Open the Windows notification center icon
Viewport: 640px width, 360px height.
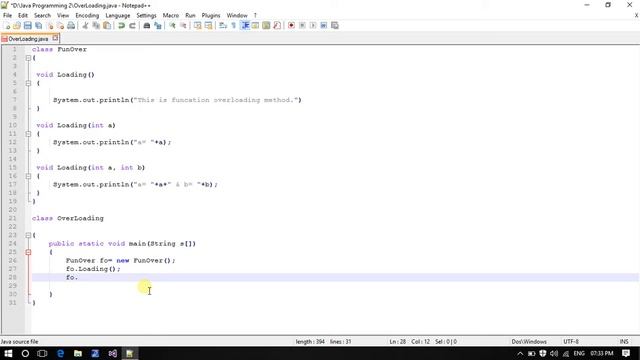point(626,353)
